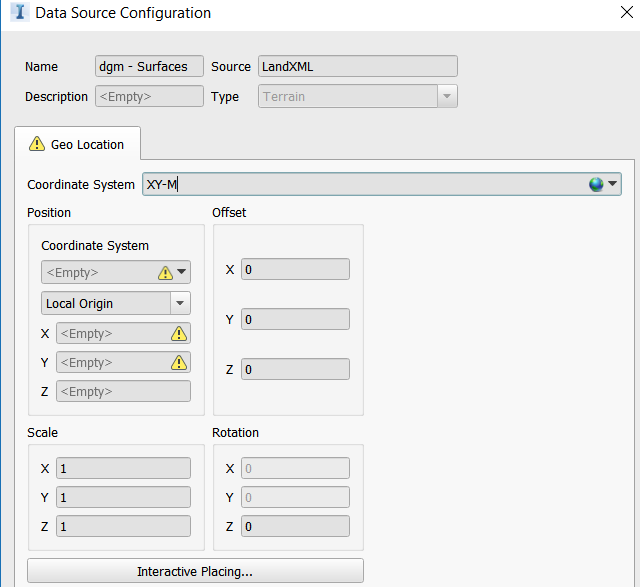Click the Rotation Z input field
The width and height of the screenshot is (640, 587).
pos(295,526)
